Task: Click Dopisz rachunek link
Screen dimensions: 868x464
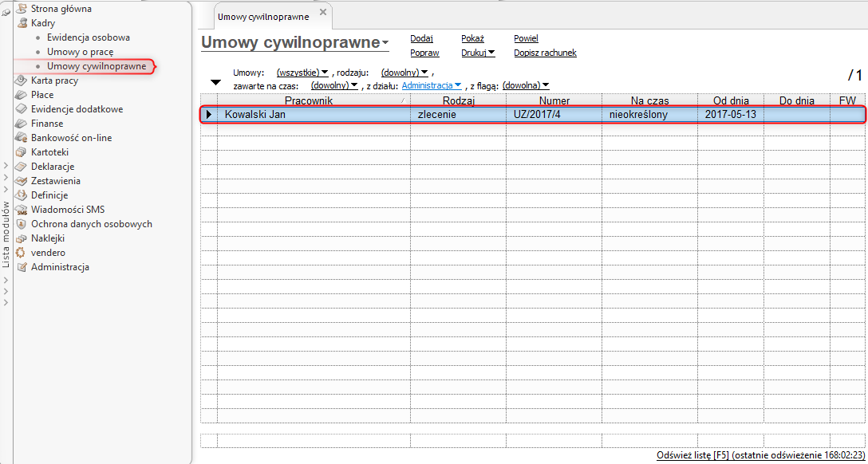Action: (x=545, y=53)
